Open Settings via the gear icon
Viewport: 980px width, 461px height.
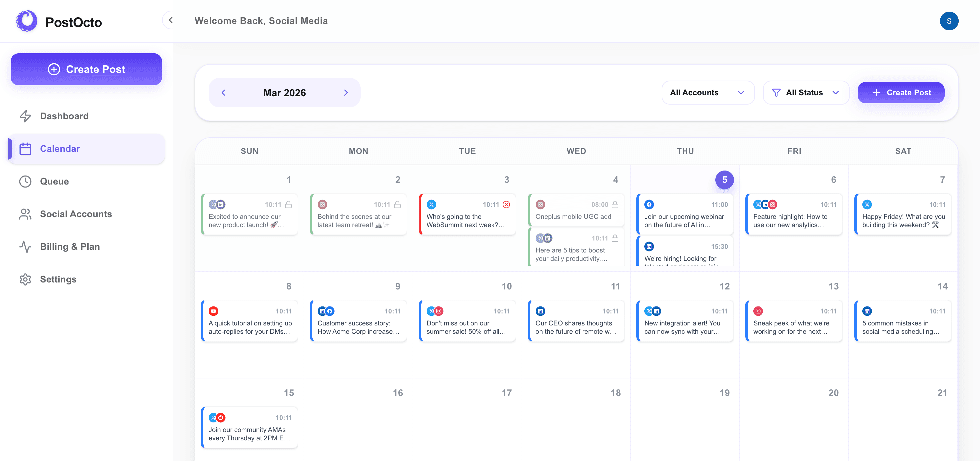[25, 279]
